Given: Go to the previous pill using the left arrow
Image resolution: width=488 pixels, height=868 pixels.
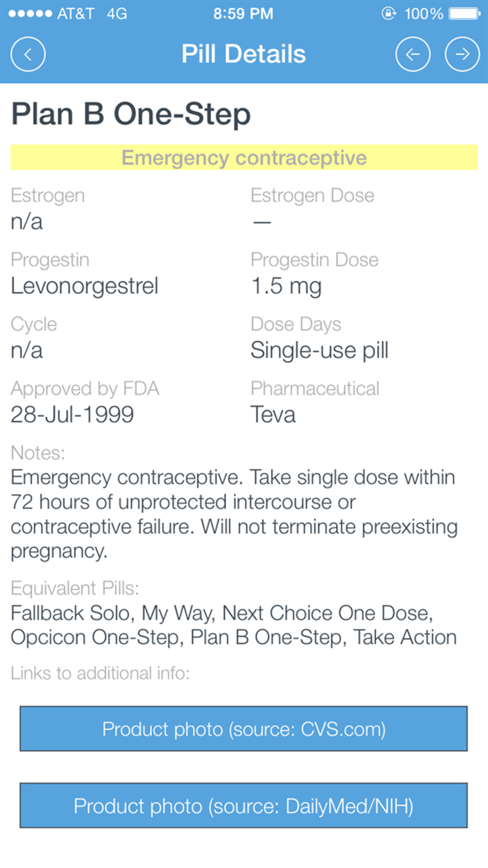Looking at the screenshot, I should coord(413,54).
